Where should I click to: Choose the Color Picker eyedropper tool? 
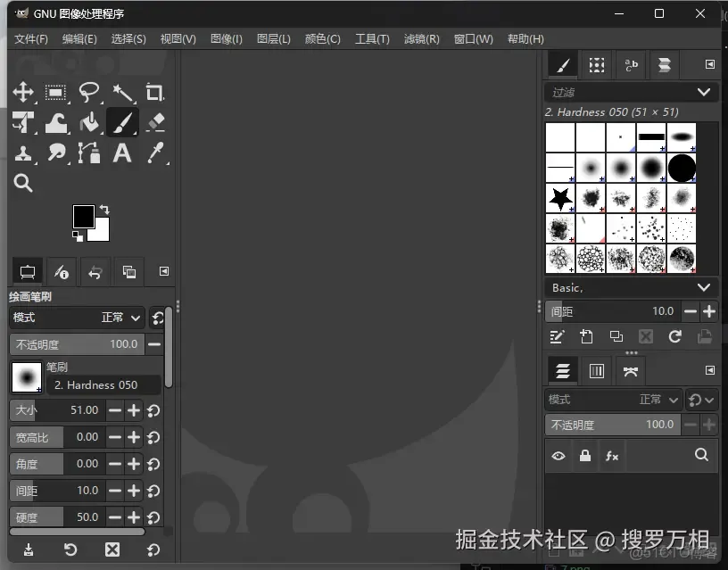coord(155,153)
